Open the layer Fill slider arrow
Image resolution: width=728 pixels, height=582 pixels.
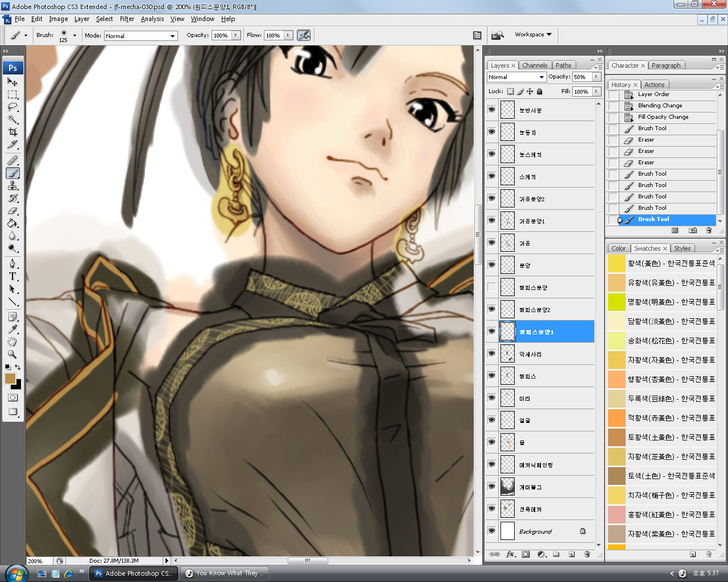[x=596, y=92]
